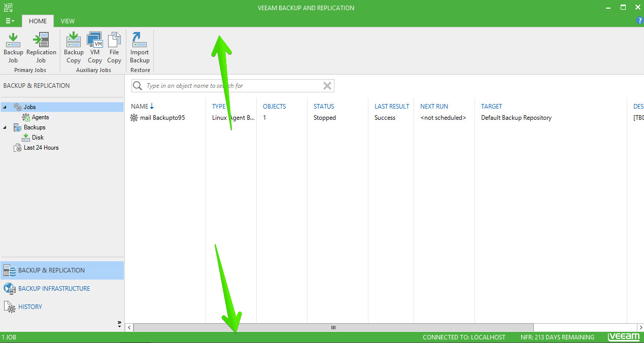The height and width of the screenshot is (343, 644).
Task: Sort by NEXT RUN column
Action: point(434,106)
